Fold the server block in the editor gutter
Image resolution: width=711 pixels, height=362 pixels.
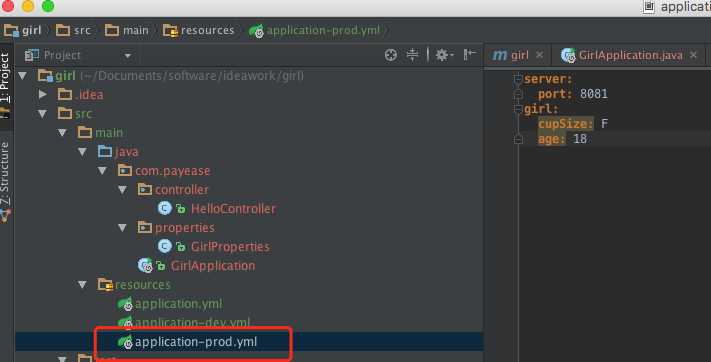(518, 79)
